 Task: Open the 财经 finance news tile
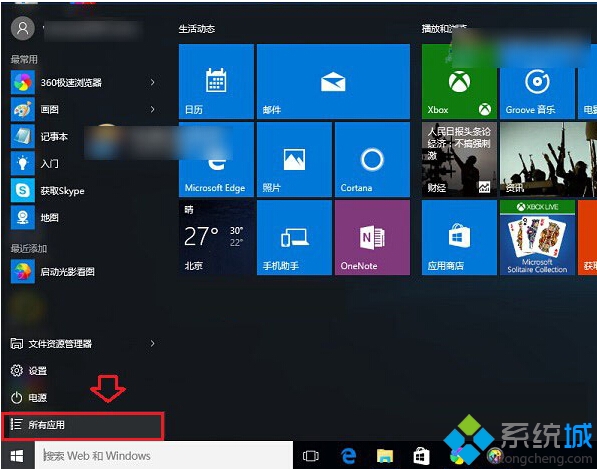coord(459,160)
